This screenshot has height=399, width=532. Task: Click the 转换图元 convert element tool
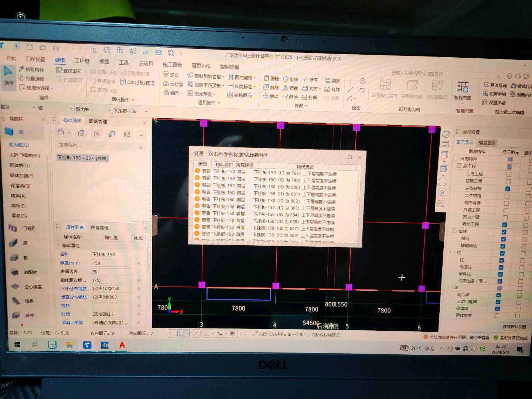click(240, 95)
